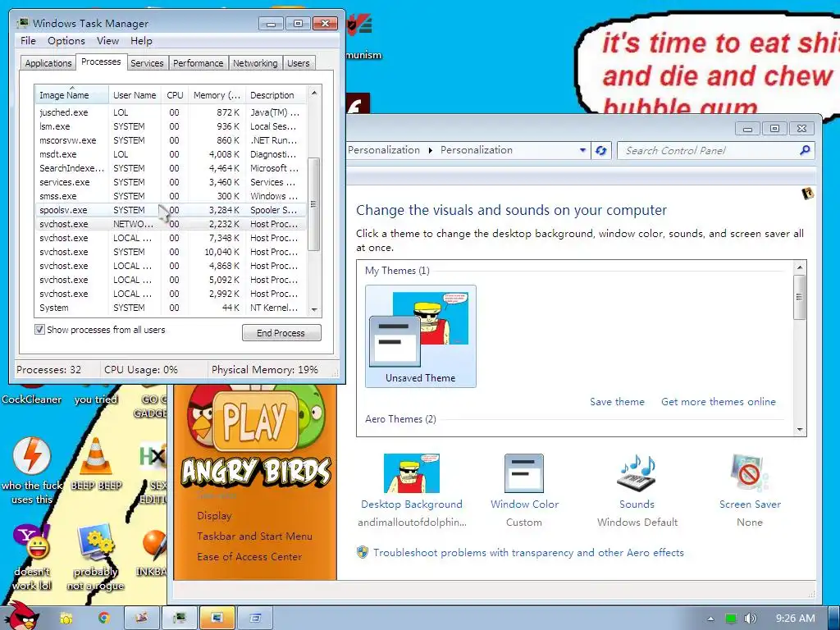Open the Options menu in Task Manager
The height and width of the screenshot is (630, 840).
[66, 41]
